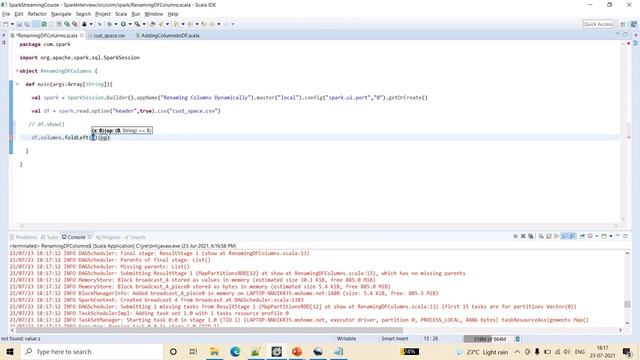
Task: Open the Help menu
Action: pos(173,14)
